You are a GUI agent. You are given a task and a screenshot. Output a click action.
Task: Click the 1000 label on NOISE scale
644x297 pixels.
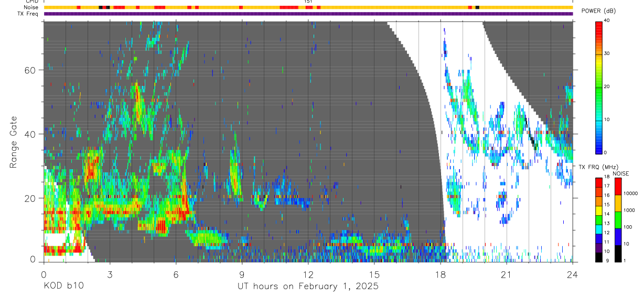pyautogui.click(x=629, y=211)
